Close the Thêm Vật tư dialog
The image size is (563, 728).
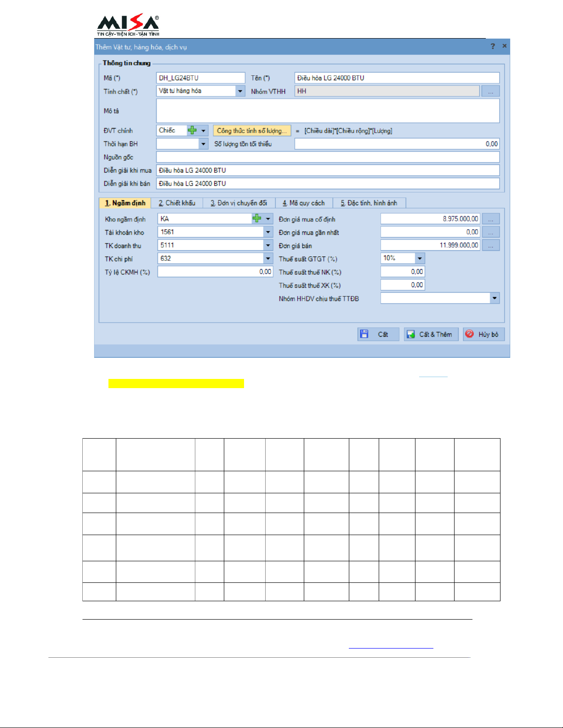tap(504, 46)
